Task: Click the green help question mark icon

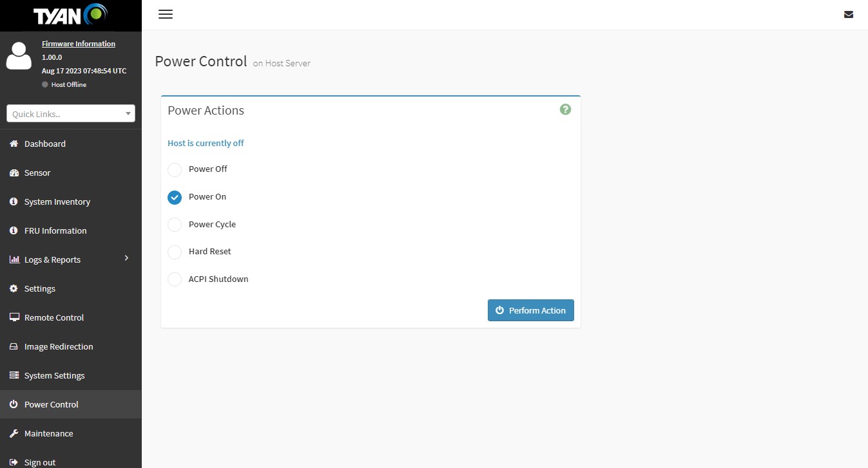Action: 565,109
